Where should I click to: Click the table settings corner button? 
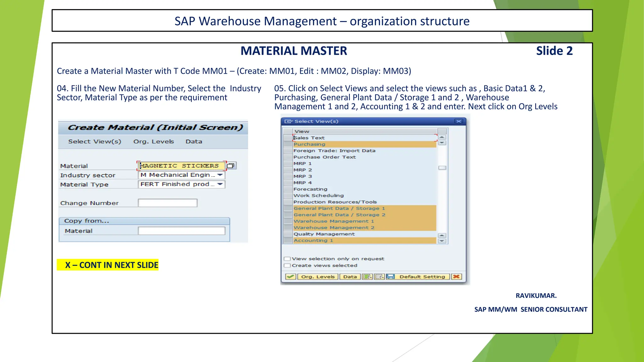point(442,131)
